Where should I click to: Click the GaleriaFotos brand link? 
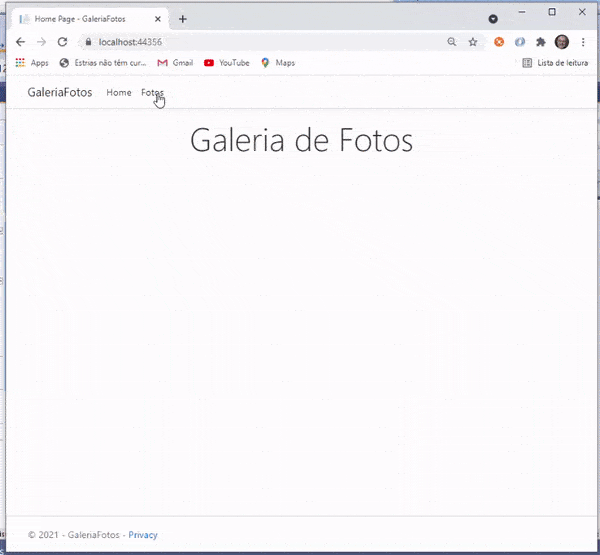(x=60, y=93)
